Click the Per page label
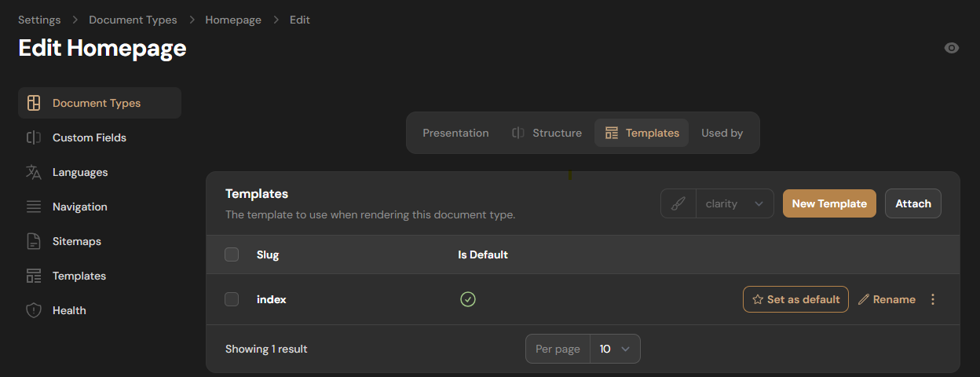Viewport: 980px width, 377px height. coord(558,349)
